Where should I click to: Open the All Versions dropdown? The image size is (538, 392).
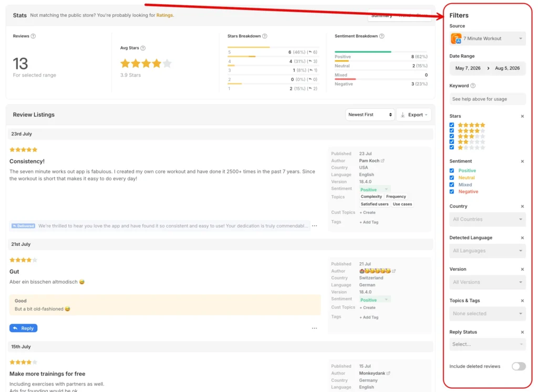[x=487, y=282]
